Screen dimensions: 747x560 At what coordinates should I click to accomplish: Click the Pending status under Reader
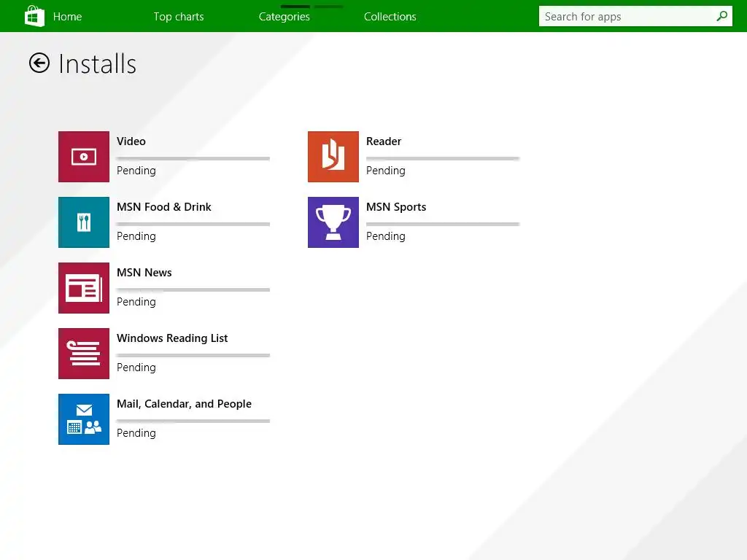pos(386,171)
